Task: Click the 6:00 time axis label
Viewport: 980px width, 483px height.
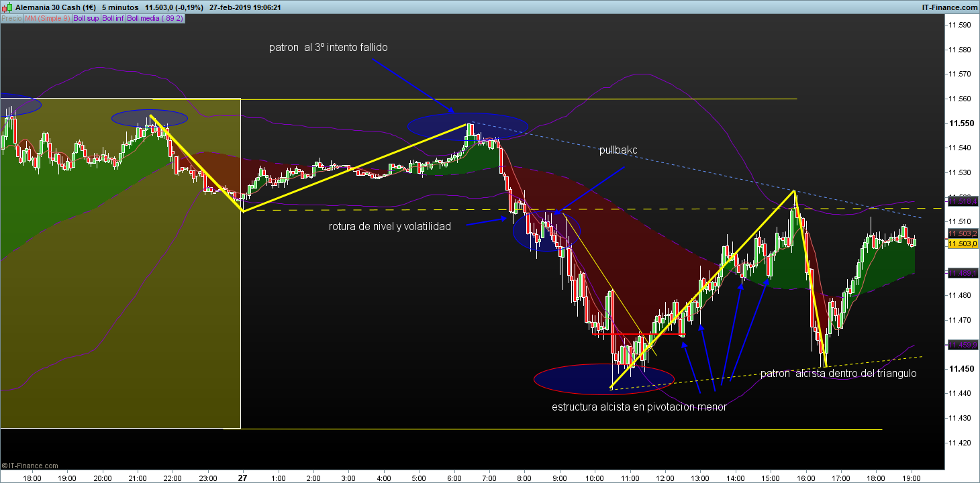Action: tap(453, 478)
